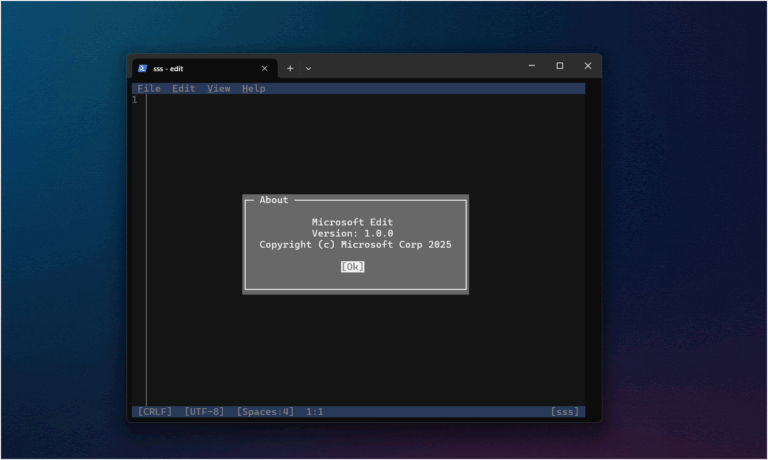
Task: Close the 'sss - edit' tab
Action: 264,69
